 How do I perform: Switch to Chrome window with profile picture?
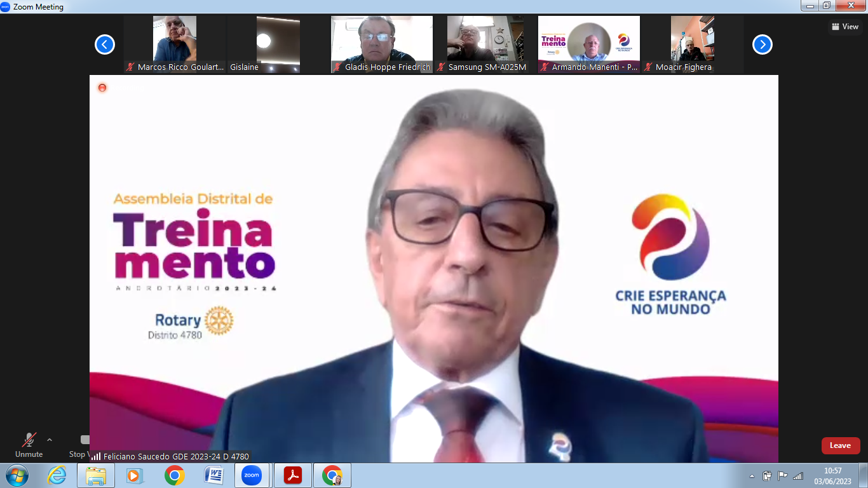(332, 475)
